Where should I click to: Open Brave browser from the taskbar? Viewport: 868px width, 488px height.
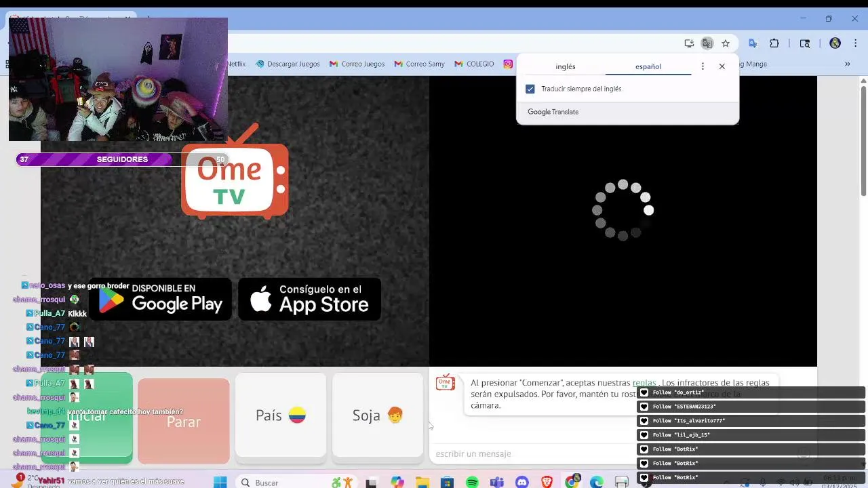(547, 483)
